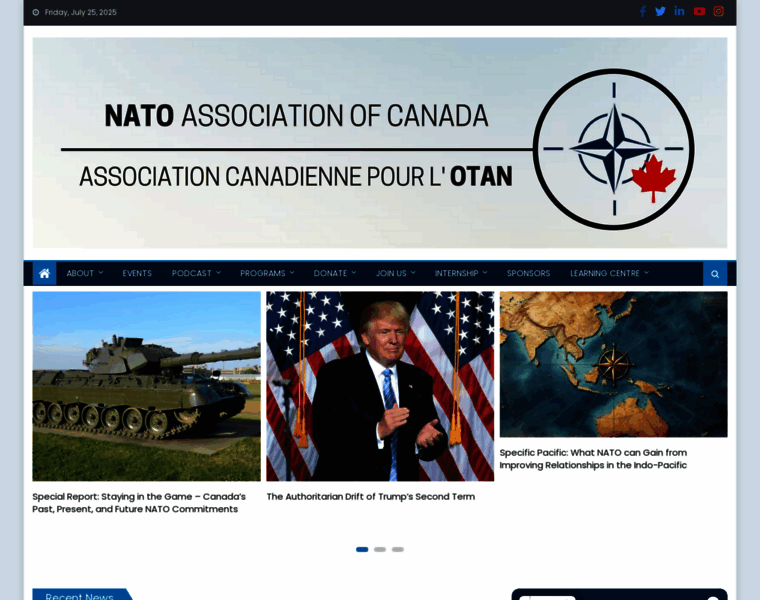The image size is (760, 600).
Task: Expand the Learning Centre menu
Action: tap(609, 273)
